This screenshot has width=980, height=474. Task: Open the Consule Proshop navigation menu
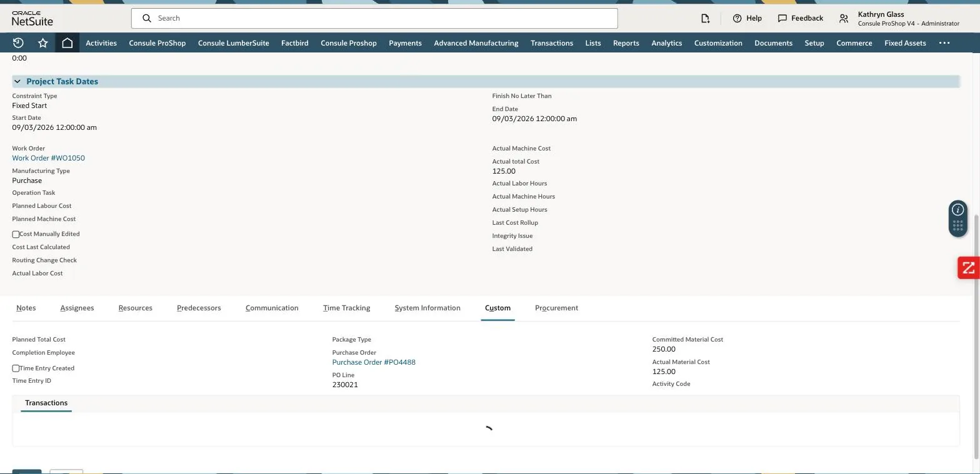click(x=349, y=43)
